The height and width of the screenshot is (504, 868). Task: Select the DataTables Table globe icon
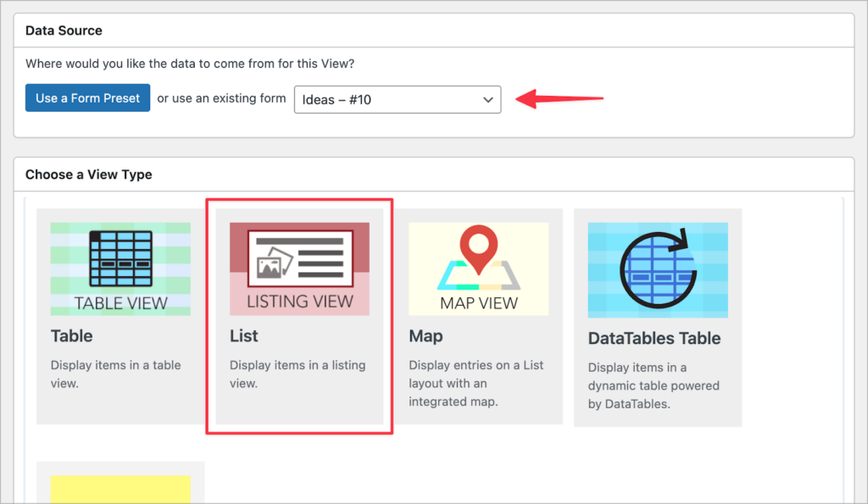(x=658, y=270)
